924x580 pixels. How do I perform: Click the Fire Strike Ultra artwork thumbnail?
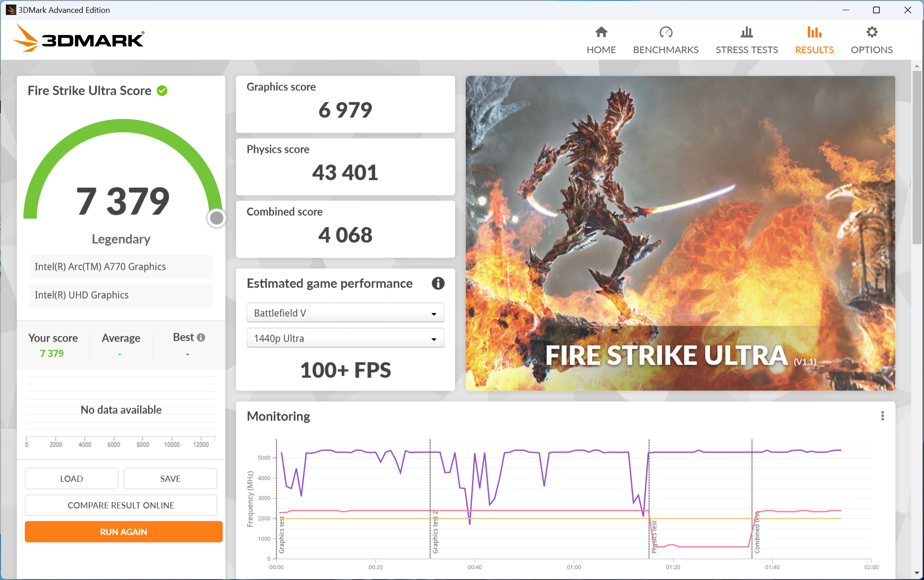(680, 233)
